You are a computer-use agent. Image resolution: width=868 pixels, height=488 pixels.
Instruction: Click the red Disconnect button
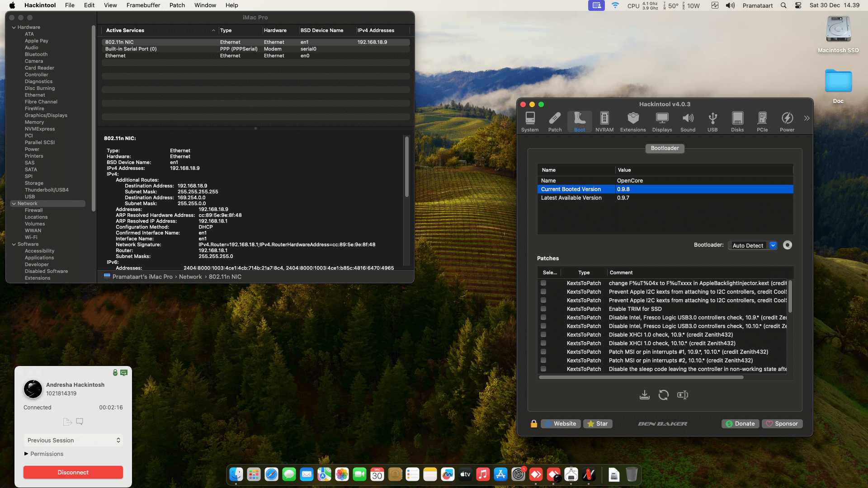[x=73, y=472]
